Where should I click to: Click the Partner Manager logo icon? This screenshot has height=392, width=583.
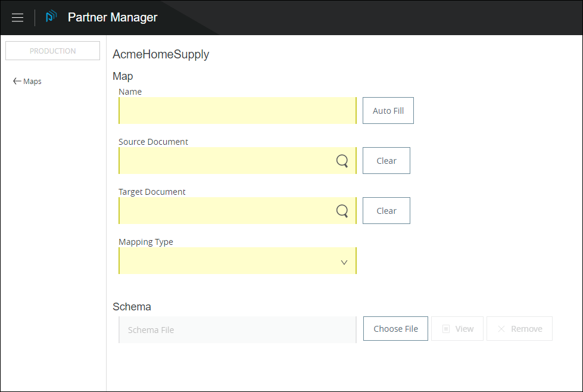click(x=51, y=17)
